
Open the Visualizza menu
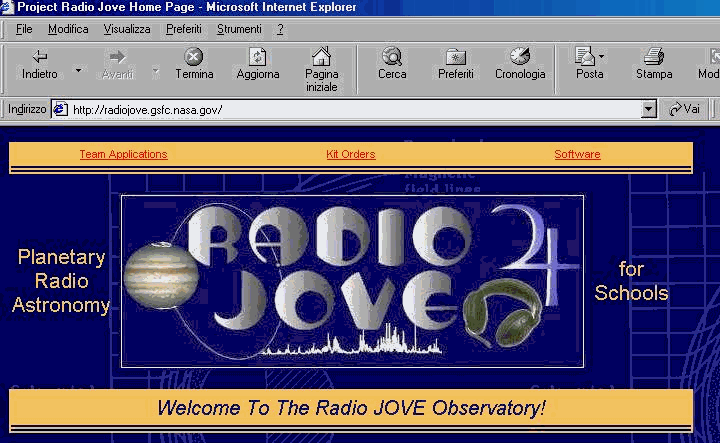click(x=127, y=29)
